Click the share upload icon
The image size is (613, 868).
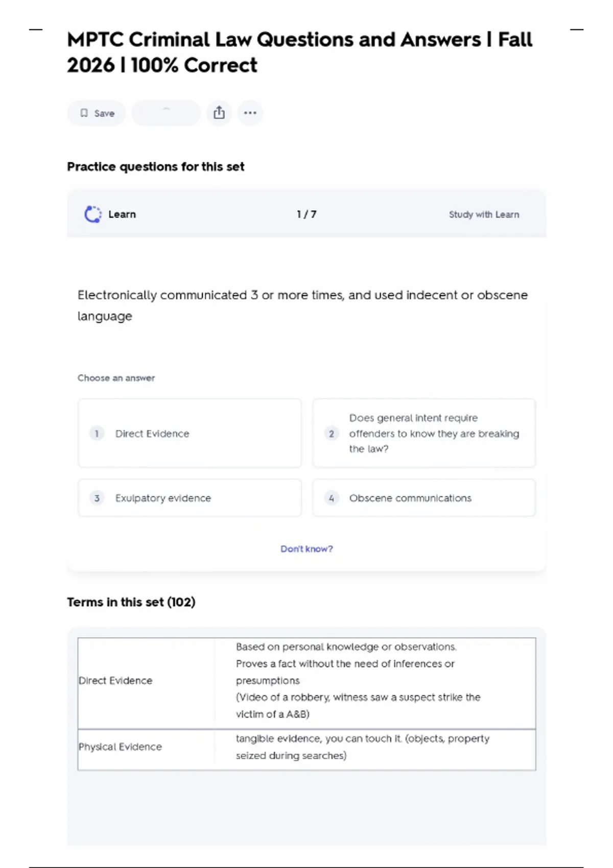tap(219, 113)
